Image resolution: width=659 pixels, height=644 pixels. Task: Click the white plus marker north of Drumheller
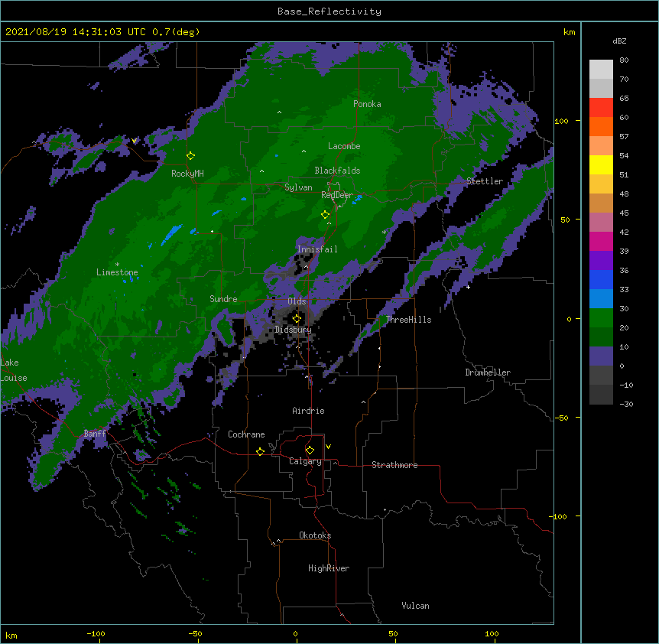[x=468, y=288]
